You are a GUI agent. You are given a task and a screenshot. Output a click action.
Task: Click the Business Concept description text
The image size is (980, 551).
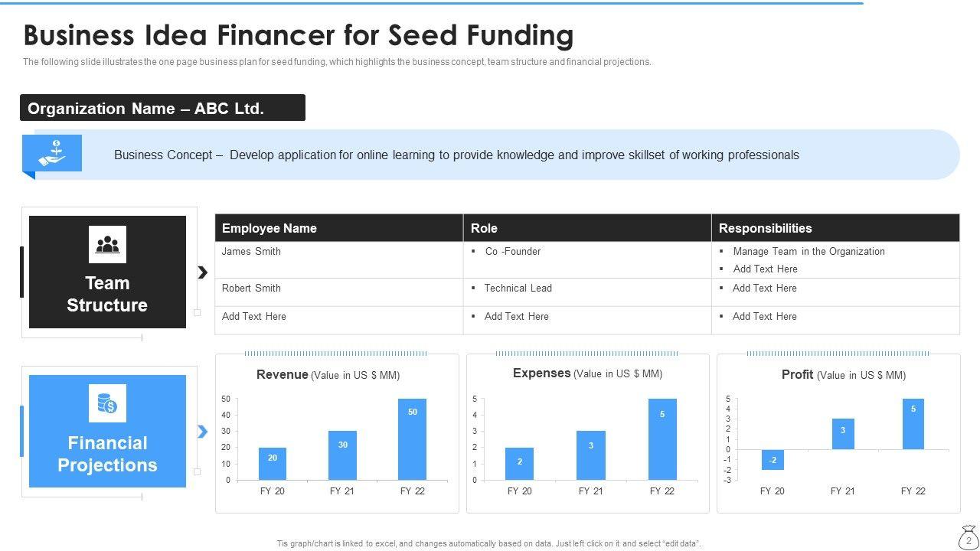(x=456, y=155)
